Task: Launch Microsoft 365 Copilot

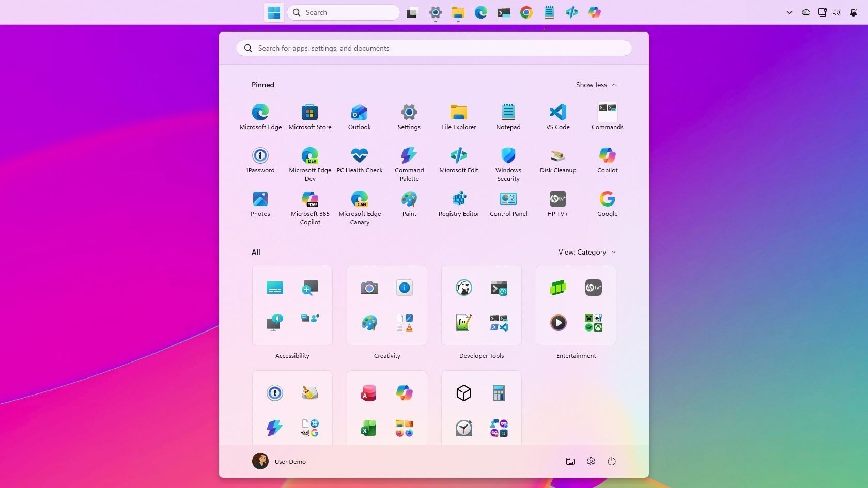Action: [x=310, y=208]
